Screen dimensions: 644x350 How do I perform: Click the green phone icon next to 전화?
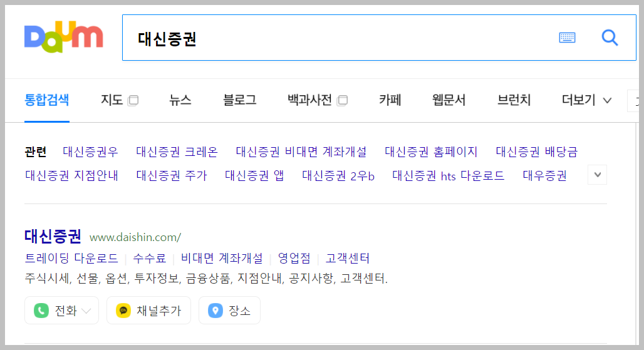41,311
